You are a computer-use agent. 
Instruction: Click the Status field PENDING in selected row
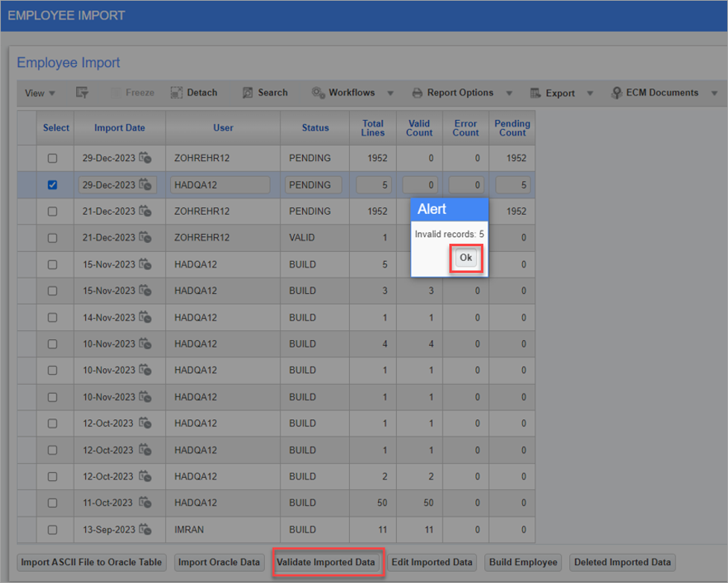tap(313, 185)
